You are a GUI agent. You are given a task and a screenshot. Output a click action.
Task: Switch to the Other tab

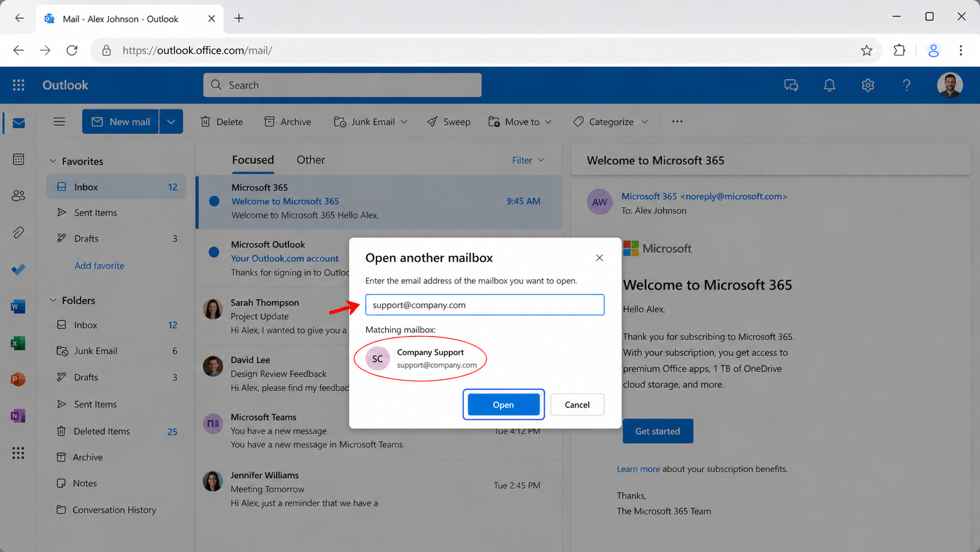[x=311, y=160]
